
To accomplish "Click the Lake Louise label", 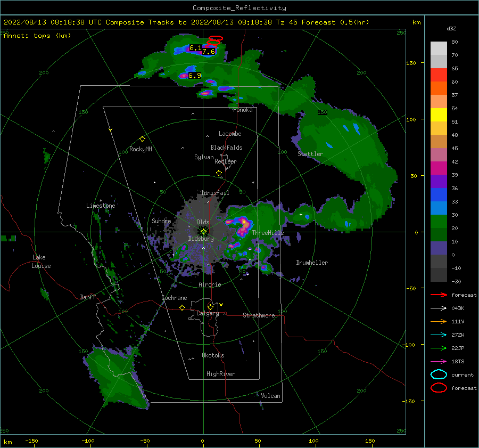I will [41, 262].
